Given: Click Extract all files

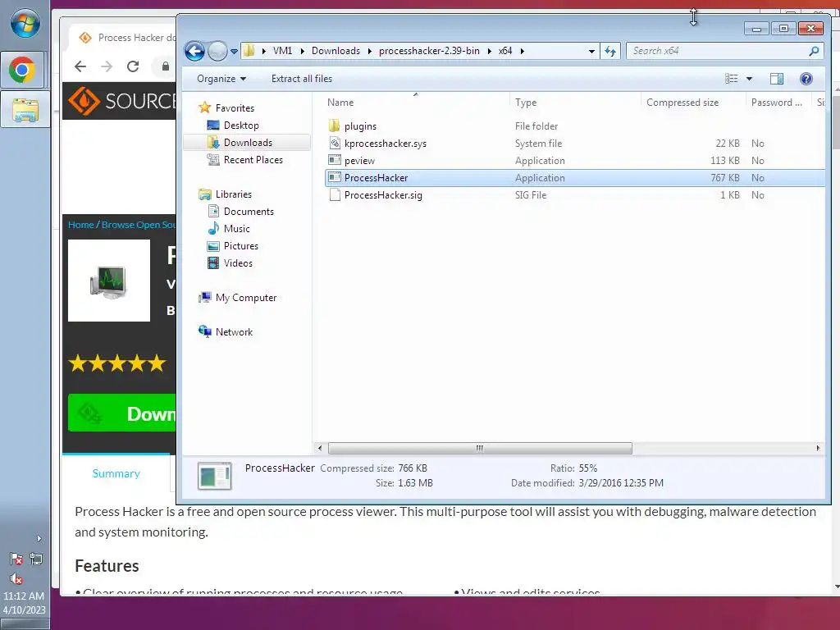Looking at the screenshot, I should click(302, 79).
